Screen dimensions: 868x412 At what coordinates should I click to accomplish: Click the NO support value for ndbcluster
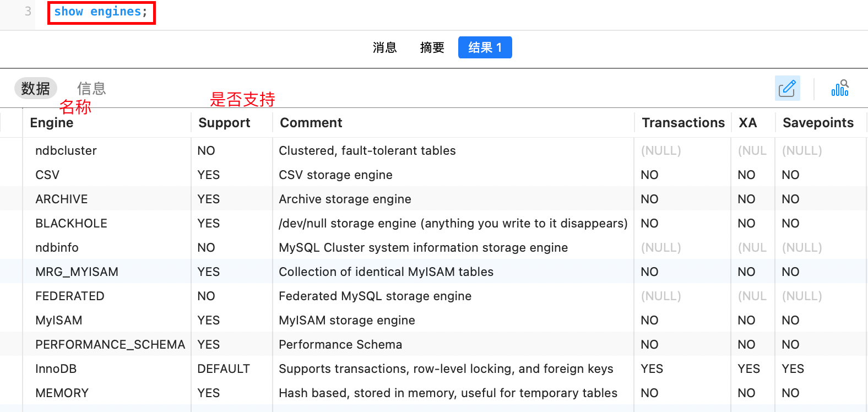[x=207, y=150]
